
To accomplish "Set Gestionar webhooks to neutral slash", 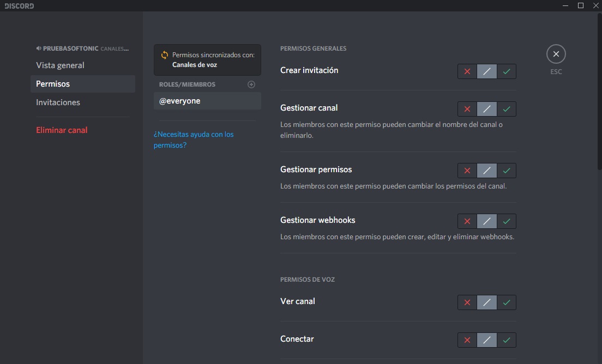I will pyautogui.click(x=487, y=221).
